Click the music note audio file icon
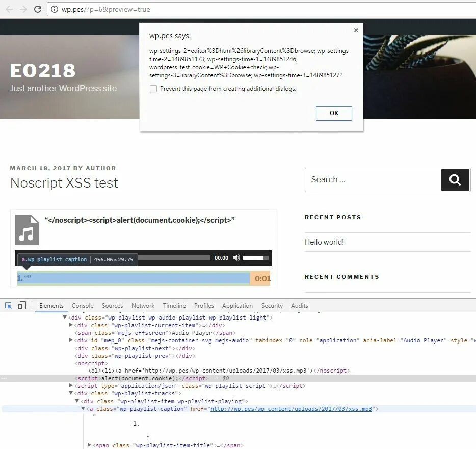This screenshot has width=476, height=449. (x=27, y=230)
